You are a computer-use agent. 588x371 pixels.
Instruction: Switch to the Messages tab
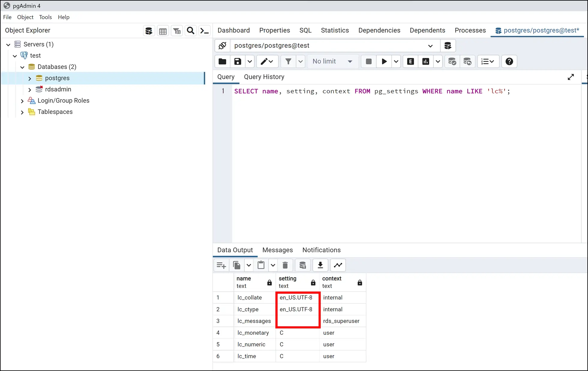coord(277,250)
